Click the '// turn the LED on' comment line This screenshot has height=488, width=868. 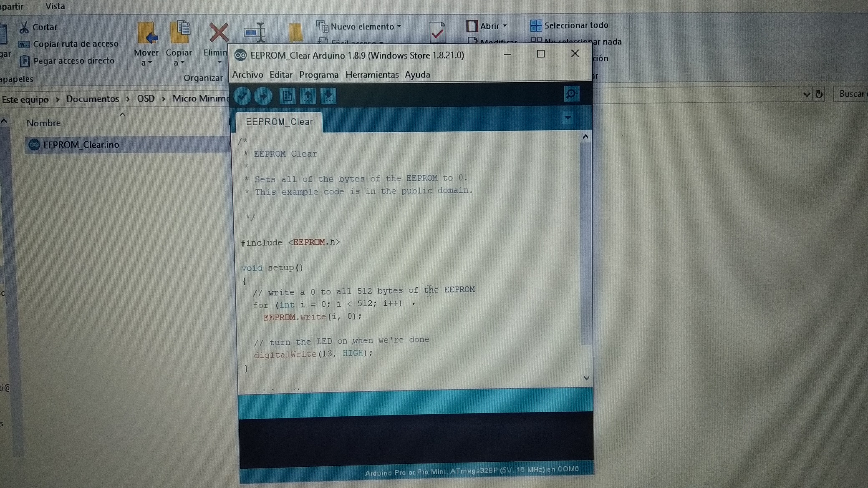coord(341,341)
